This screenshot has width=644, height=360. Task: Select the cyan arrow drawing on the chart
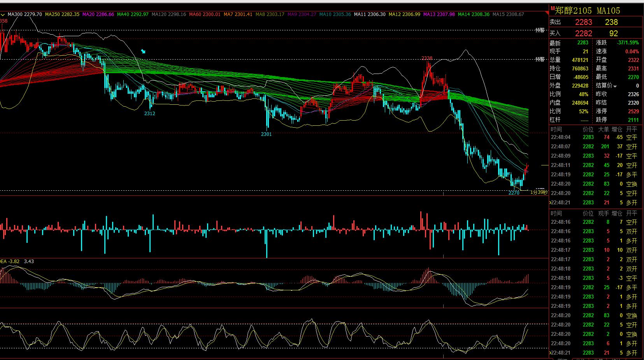[143, 51]
